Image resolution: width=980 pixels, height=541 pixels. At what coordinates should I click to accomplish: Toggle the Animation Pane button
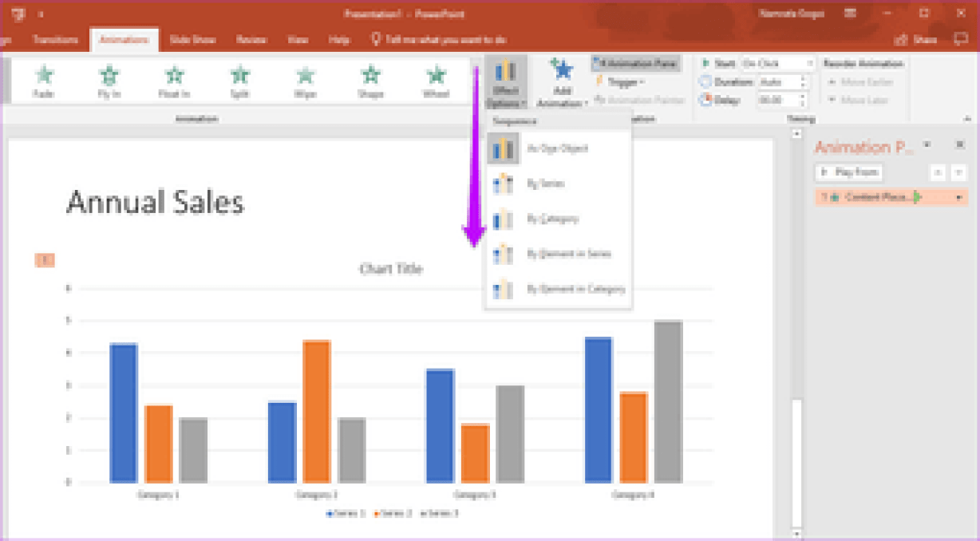(x=636, y=63)
